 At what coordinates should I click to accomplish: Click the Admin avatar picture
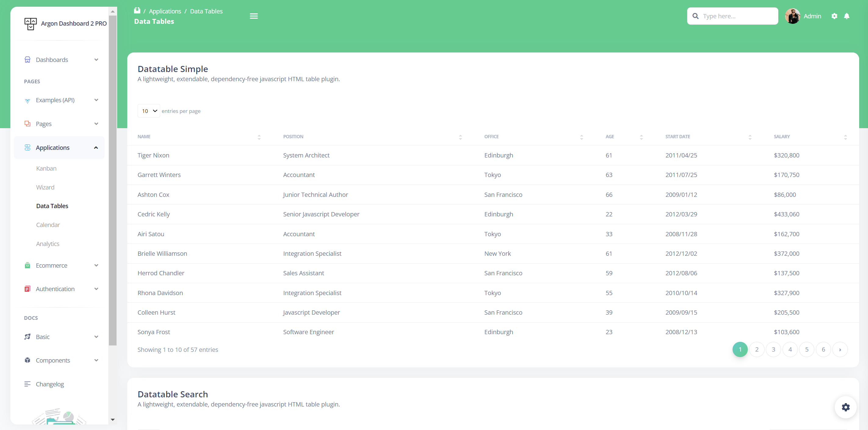tap(792, 16)
